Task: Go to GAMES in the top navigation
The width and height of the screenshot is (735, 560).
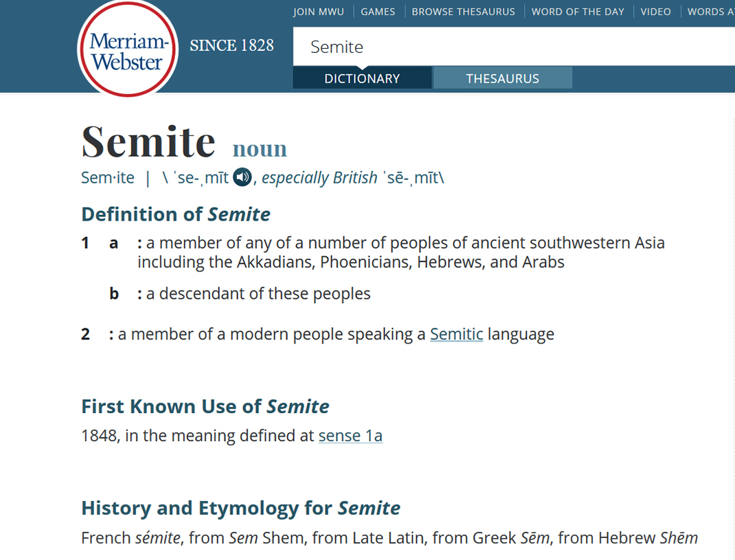Action: pyautogui.click(x=378, y=12)
